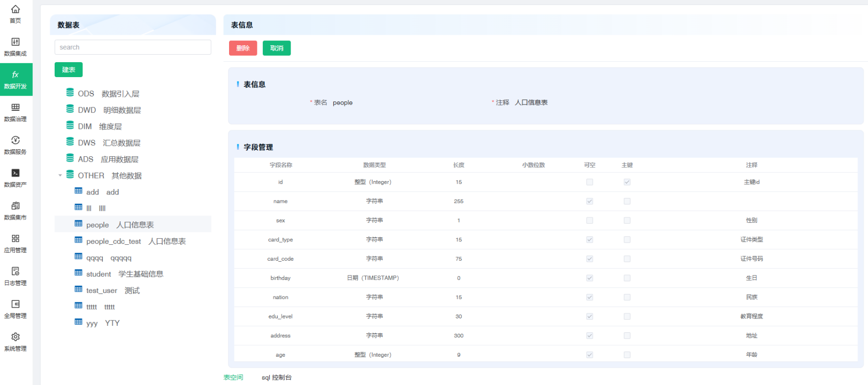This screenshot has height=385, width=868.
Task: Open 应用管理 grid icon
Action: point(15,239)
